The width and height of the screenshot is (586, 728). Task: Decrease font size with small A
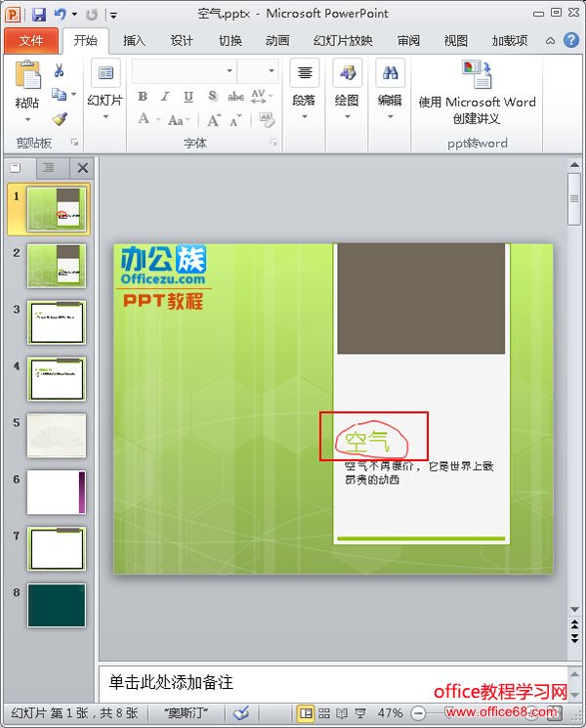(x=234, y=120)
